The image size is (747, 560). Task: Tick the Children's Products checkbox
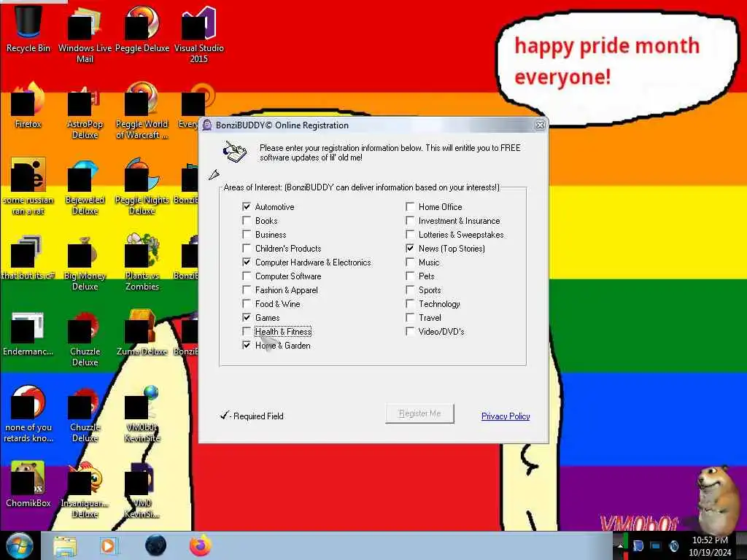pos(247,248)
